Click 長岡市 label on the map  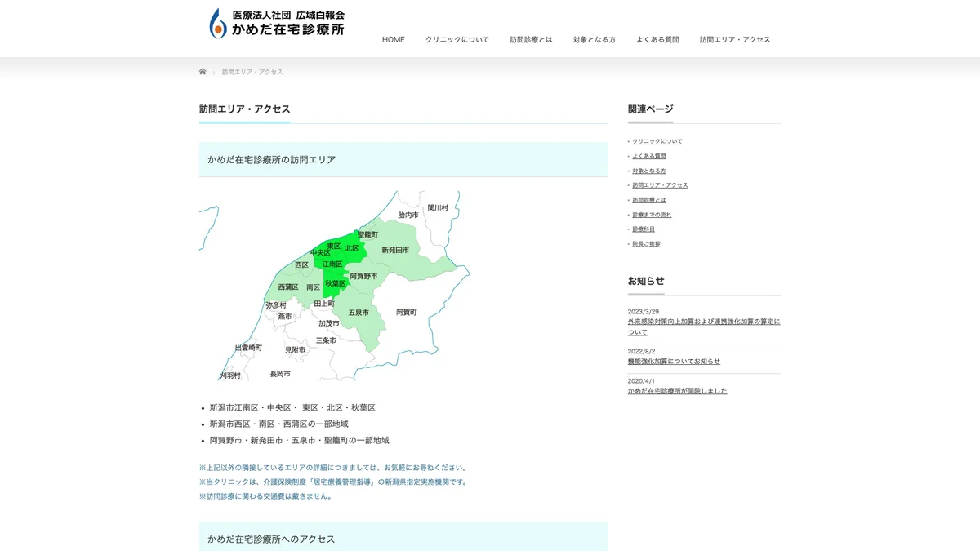pos(280,374)
